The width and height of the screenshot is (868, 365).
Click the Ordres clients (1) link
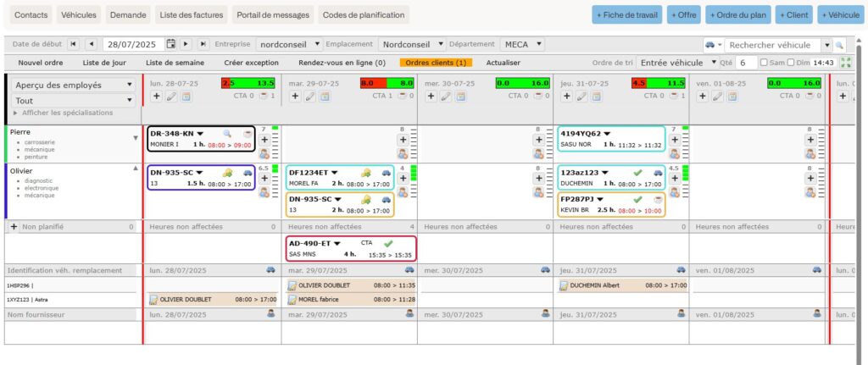pyautogui.click(x=436, y=63)
